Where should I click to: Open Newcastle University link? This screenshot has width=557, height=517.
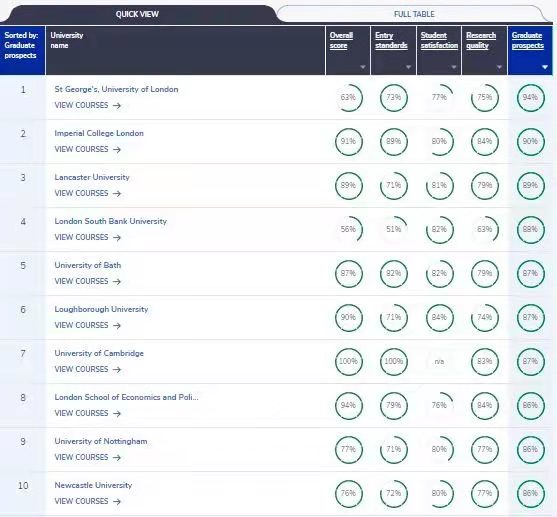93,485
